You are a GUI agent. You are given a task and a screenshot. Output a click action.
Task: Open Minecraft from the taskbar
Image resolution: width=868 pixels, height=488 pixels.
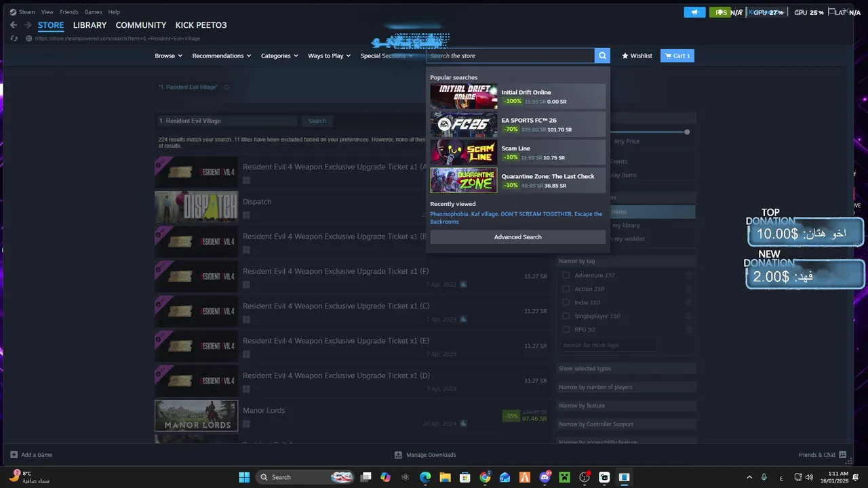(564, 477)
